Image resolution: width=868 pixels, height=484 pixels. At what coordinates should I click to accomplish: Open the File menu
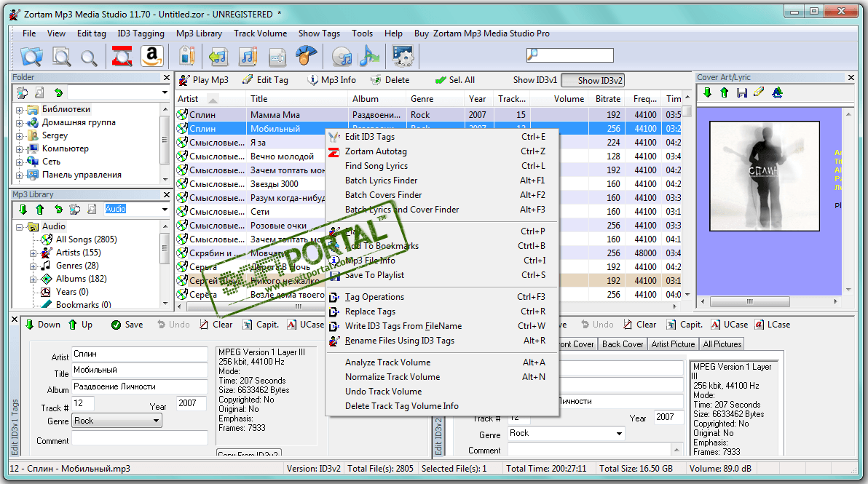(29, 33)
